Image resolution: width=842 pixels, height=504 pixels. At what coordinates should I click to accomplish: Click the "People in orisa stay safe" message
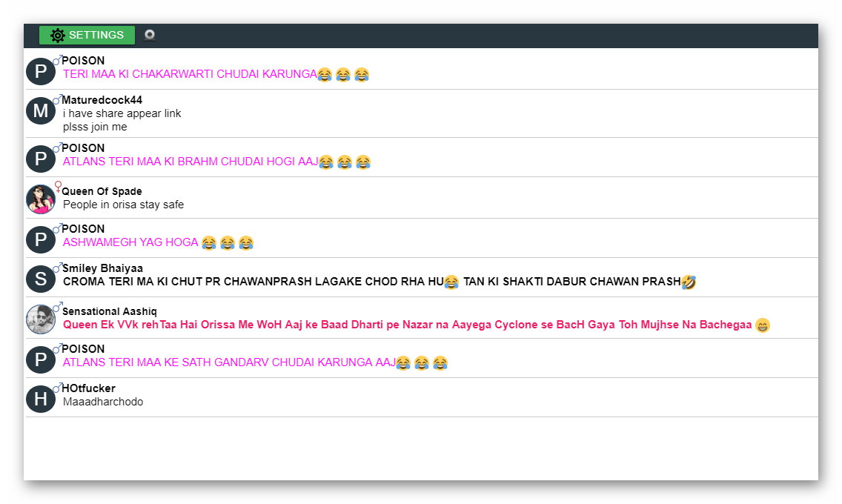click(x=123, y=205)
